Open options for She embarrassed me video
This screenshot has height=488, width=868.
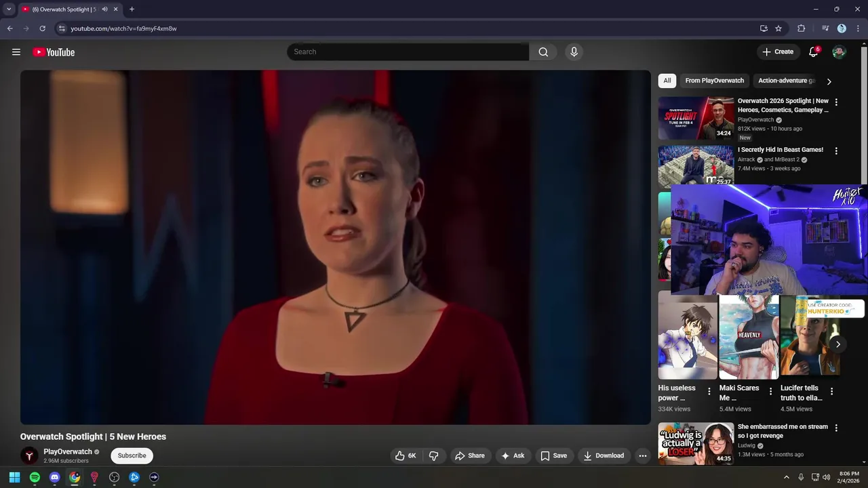[836, 428]
